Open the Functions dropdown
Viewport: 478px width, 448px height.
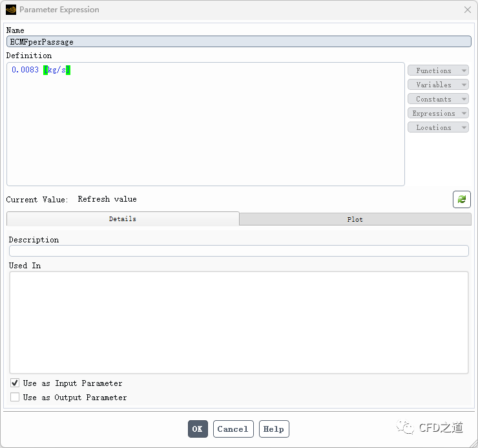438,70
